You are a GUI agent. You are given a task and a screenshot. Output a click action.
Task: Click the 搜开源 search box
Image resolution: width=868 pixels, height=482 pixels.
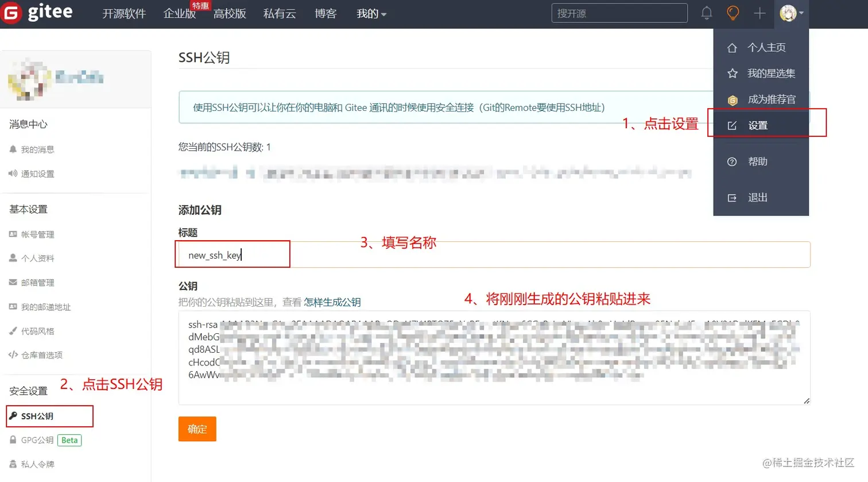[619, 13]
